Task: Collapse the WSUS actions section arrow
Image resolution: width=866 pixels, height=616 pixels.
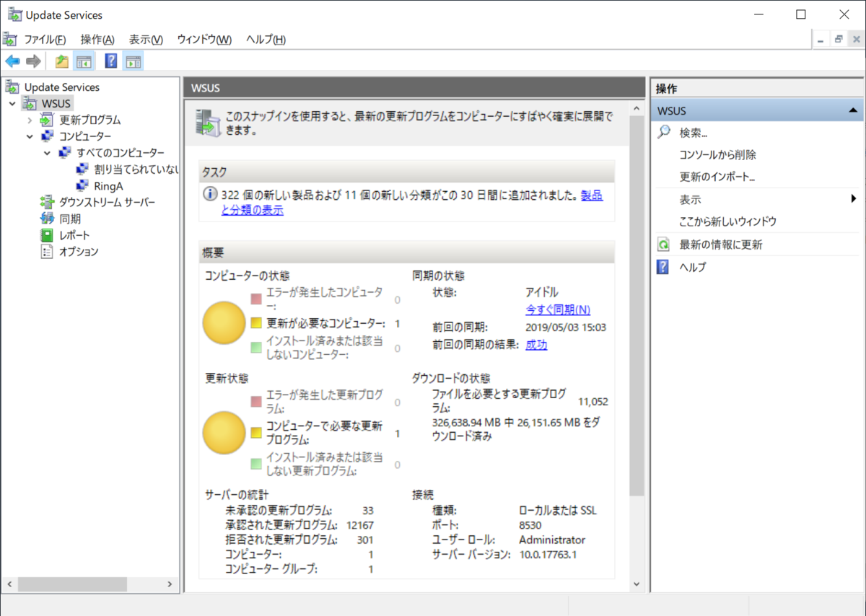Action: click(853, 111)
